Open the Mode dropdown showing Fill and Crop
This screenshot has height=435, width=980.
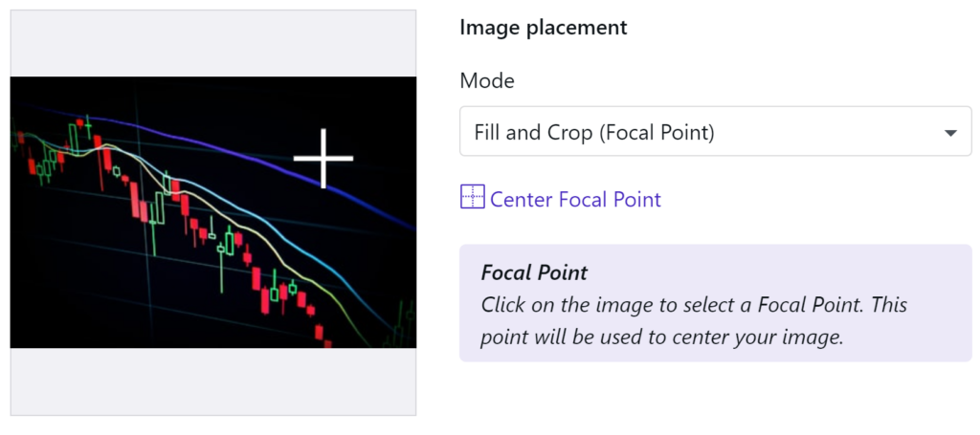tap(716, 131)
